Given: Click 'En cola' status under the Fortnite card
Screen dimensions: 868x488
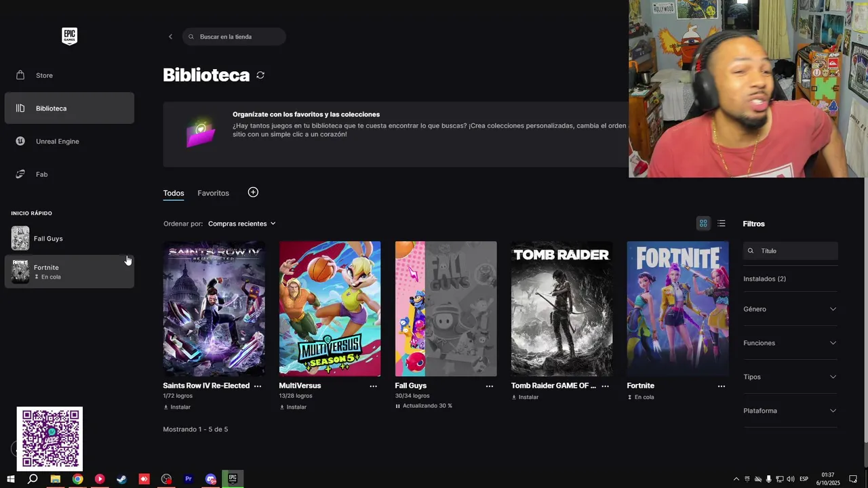Looking at the screenshot, I should (641, 397).
